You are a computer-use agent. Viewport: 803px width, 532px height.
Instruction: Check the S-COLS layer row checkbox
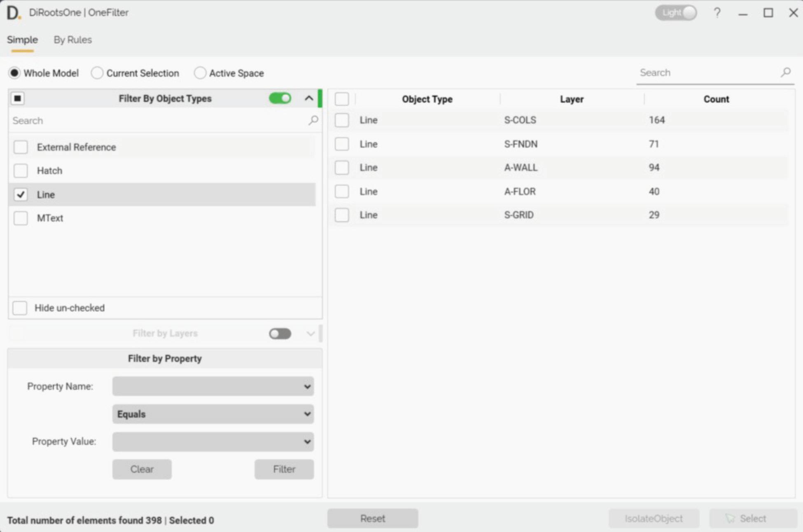pos(342,120)
